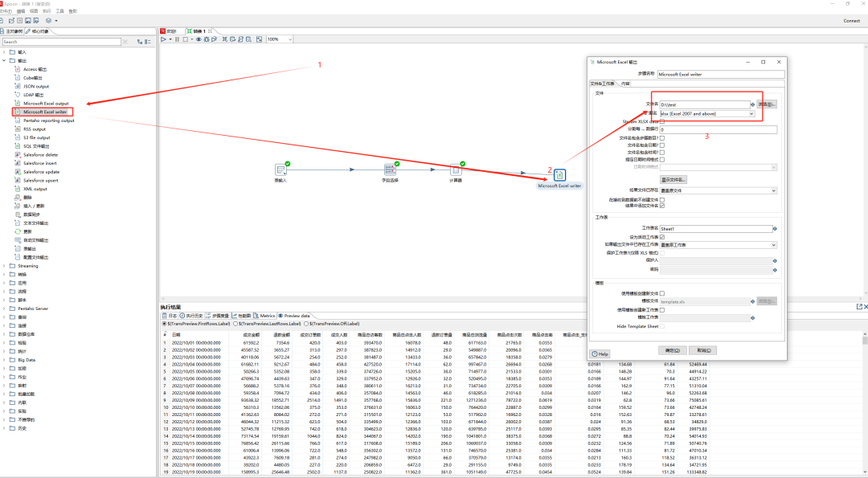Click the Save file toolbar icon
Image resolution: width=868 pixels, height=478 pixels.
[x=27, y=20]
